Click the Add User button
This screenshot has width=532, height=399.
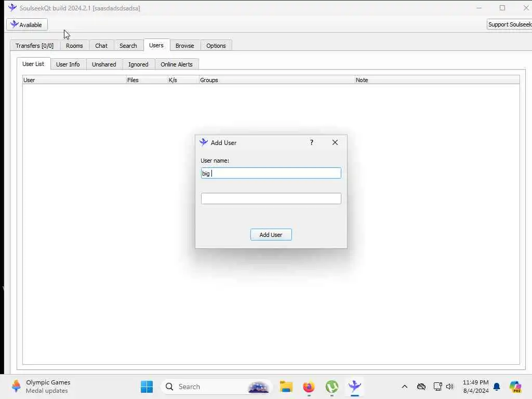pyautogui.click(x=271, y=234)
